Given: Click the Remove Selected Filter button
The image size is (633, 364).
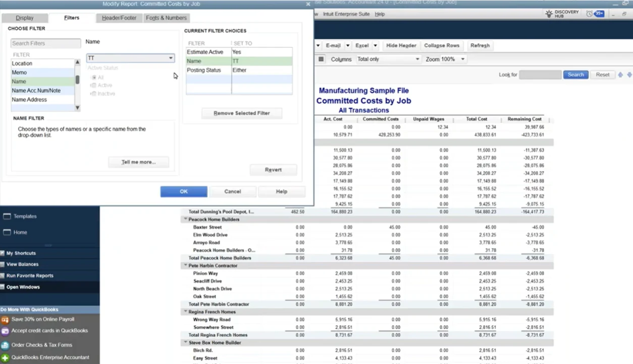Looking at the screenshot, I should click(x=241, y=113).
